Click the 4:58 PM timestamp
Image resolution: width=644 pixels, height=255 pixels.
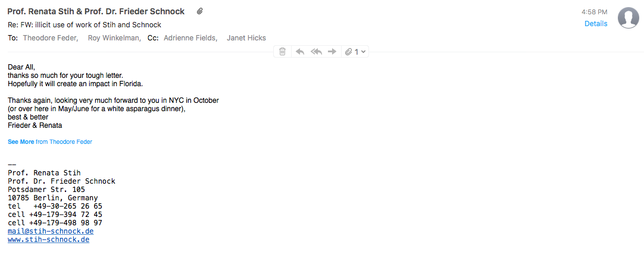pos(595,12)
